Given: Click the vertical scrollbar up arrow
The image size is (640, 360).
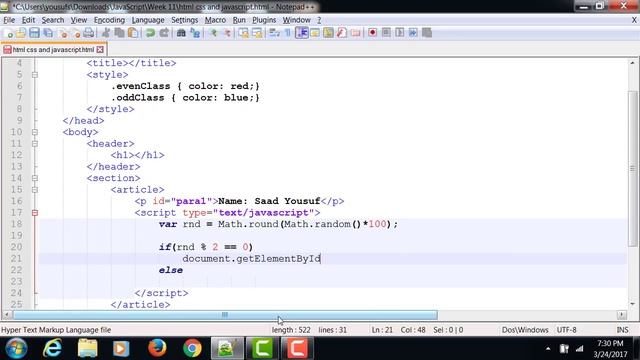Looking at the screenshot, I should 632,63.
